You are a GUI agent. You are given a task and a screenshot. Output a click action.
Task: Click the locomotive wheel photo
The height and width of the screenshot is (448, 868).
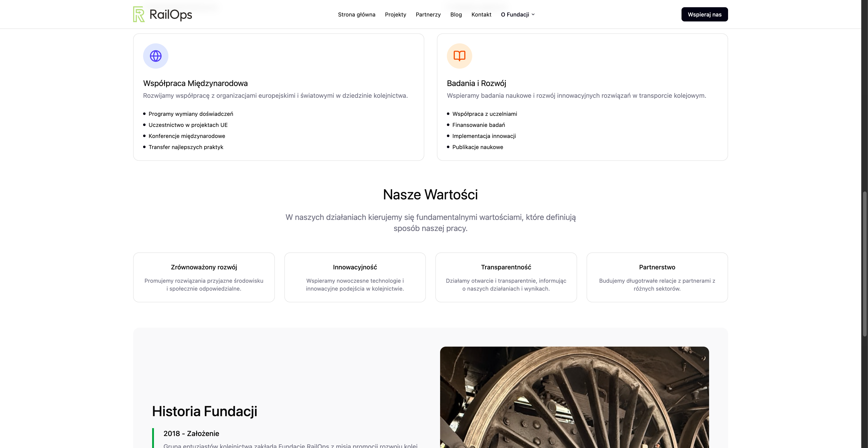(x=574, y=397)
